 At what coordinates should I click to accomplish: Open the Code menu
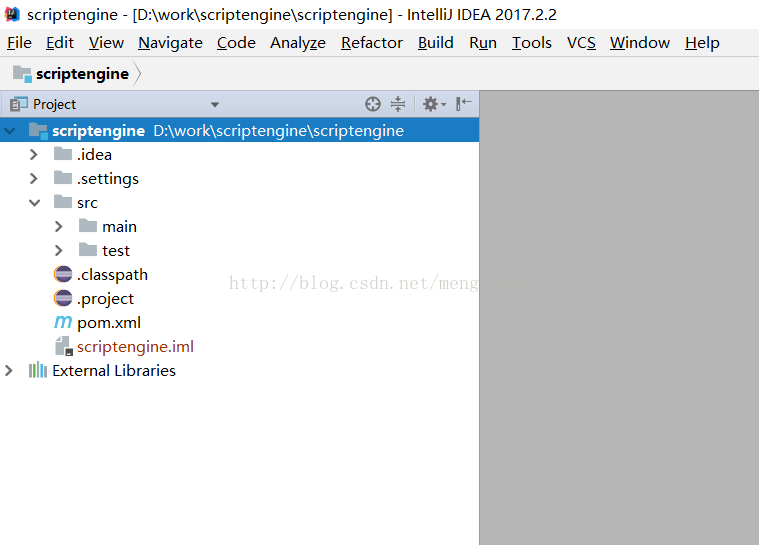click(x=236, y=43)
